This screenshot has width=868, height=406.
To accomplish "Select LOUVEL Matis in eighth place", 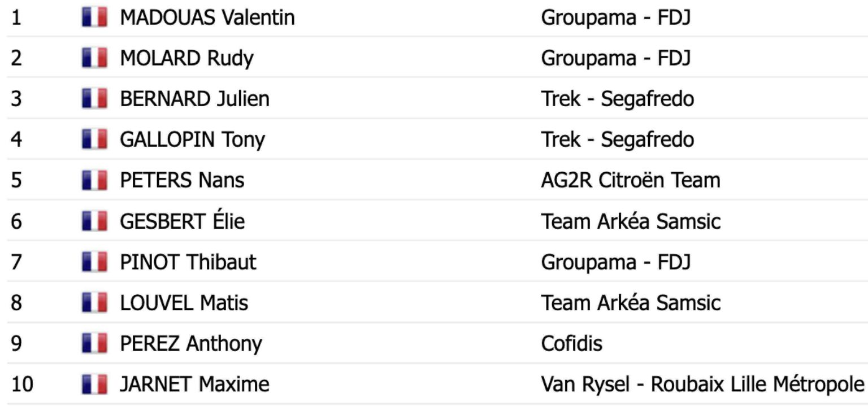I will tap(184, 303).
